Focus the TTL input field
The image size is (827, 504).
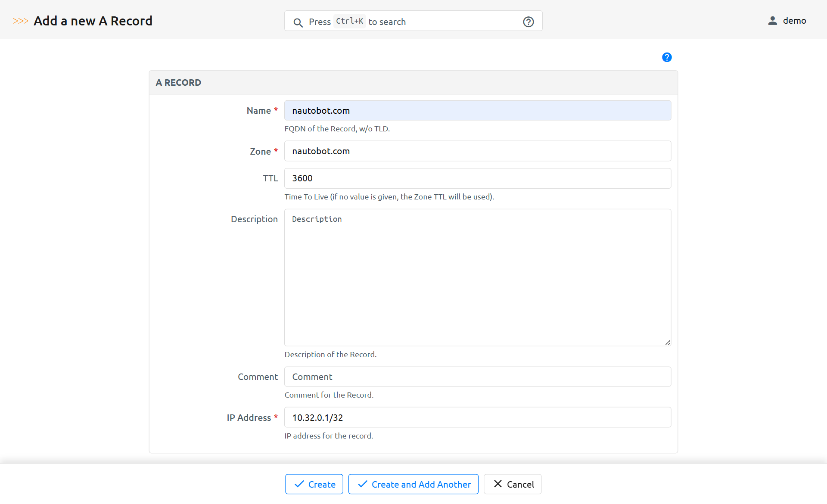point(477,178)
